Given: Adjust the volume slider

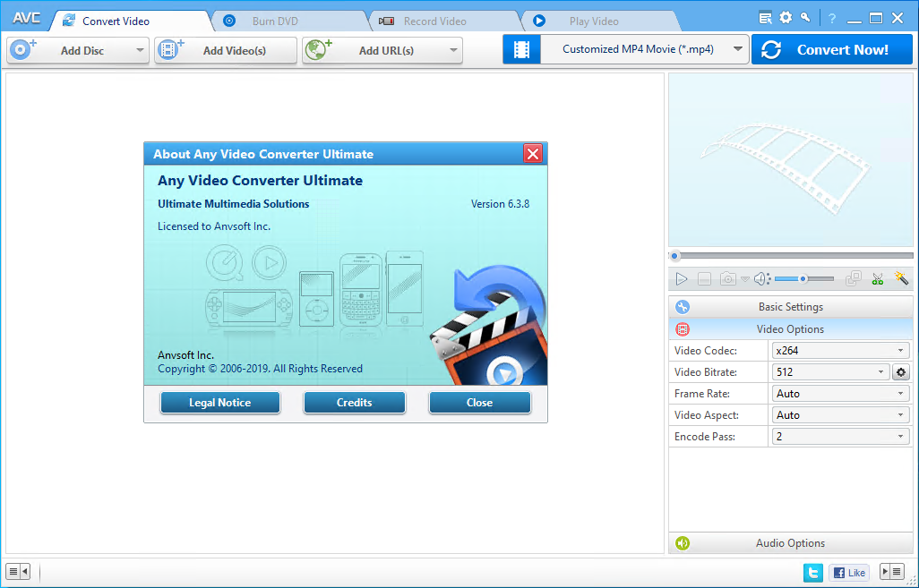Looking at the screenshot, I should (x=804, y=278).
